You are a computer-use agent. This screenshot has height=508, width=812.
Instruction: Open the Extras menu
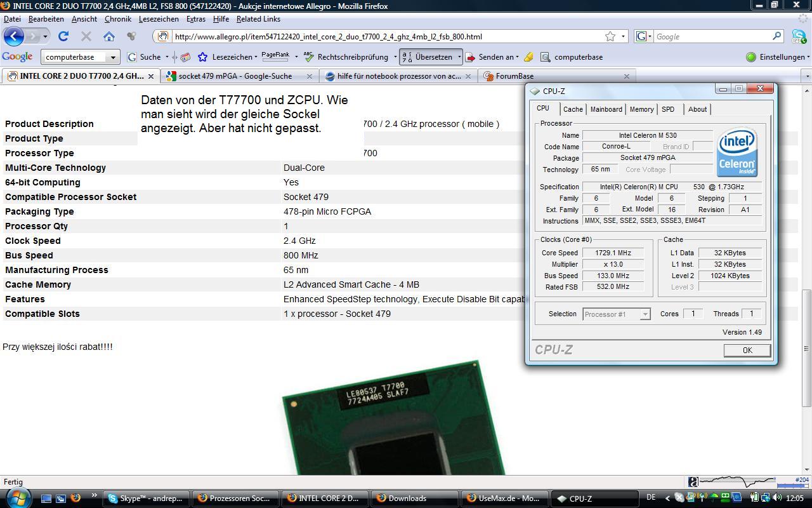pyautogui.click(x=195, y=19)
